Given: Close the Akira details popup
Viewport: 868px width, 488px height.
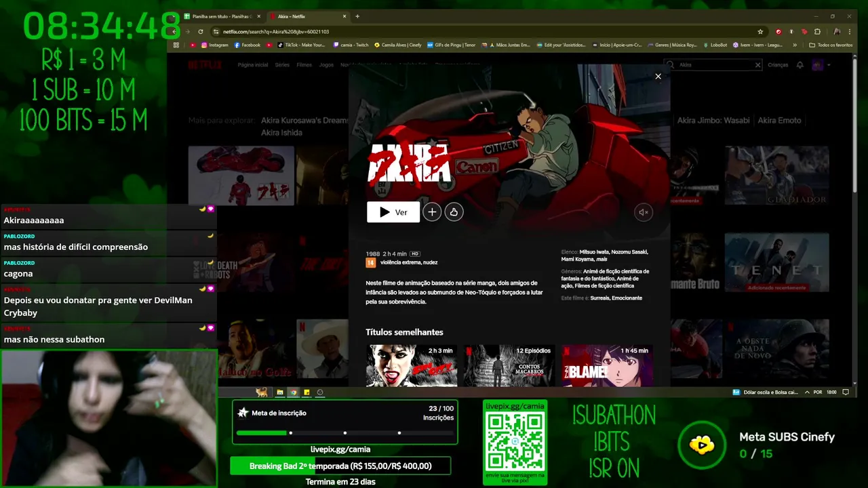Looking at the screenshot, I should click(x=658, y=77).
